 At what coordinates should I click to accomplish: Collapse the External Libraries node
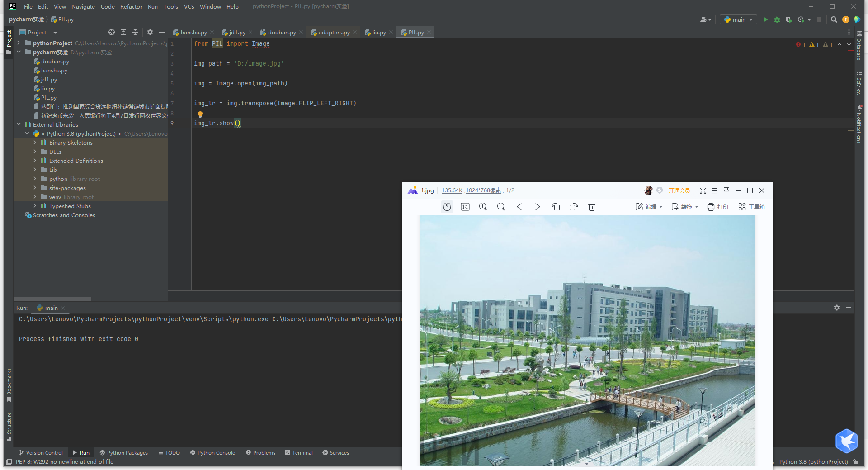(x=19, y=124)
